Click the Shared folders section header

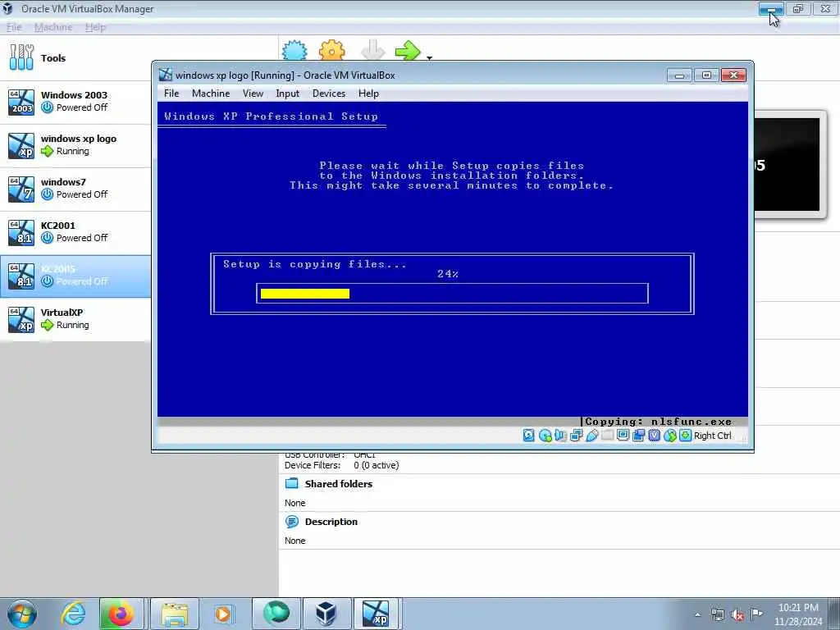pos(339,484)
